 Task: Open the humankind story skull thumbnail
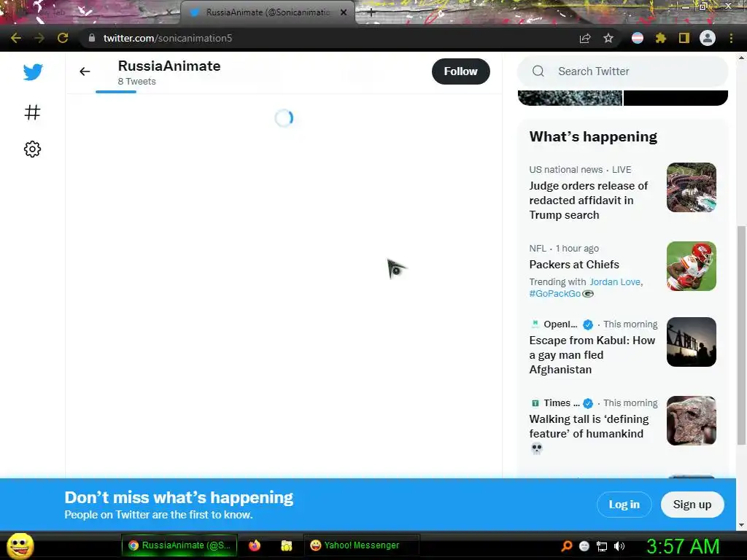(x=692, y=421)
